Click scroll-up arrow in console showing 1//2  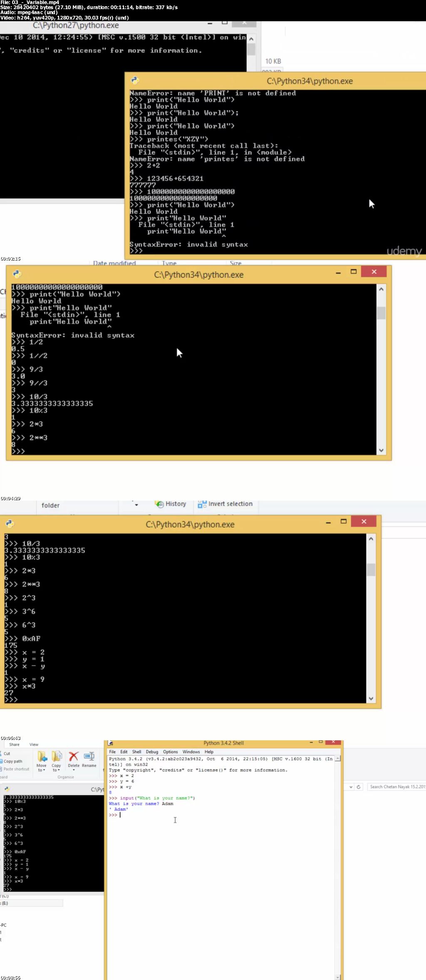pos(381,289)
